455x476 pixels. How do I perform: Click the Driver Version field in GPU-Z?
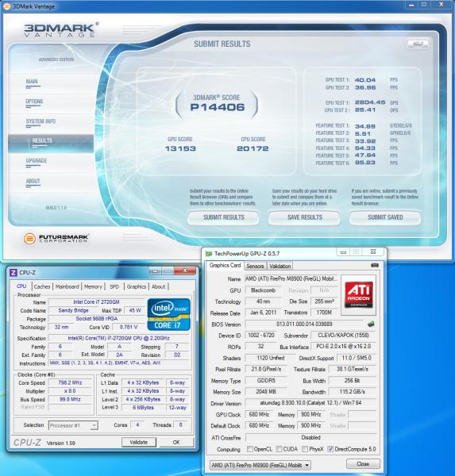[310, 403]
